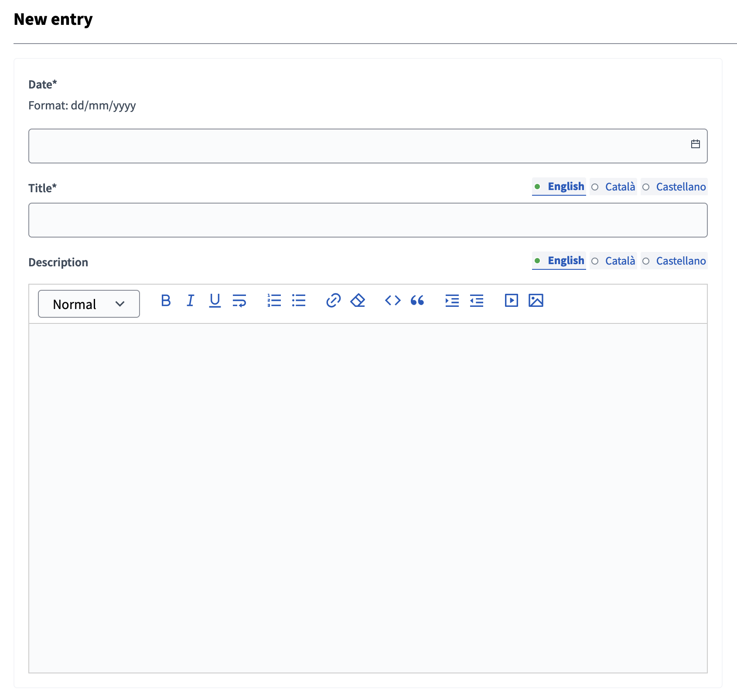737x700 pixels.
Task: Embed a video in the description
Action: (x=511, y=300)
